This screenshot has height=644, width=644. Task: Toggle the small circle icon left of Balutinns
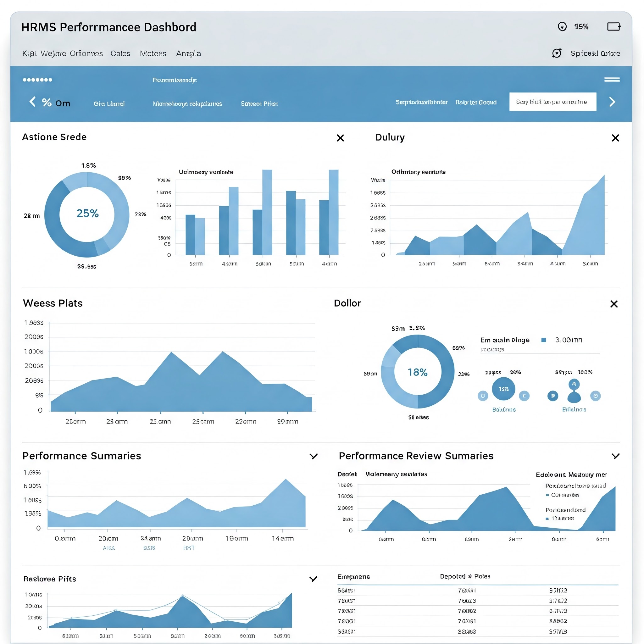pos(483,396)
